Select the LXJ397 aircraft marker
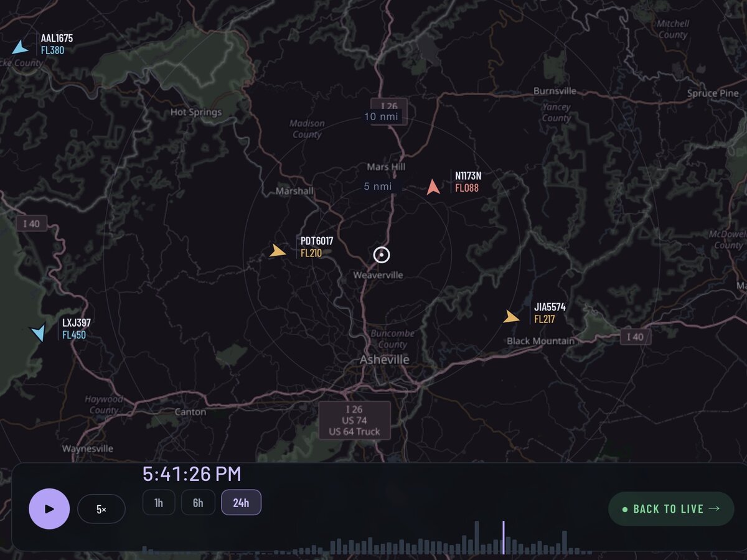Image resolution: width=747 pixels, height=560 pixels. pyautogui.click(x=39, y=333)
